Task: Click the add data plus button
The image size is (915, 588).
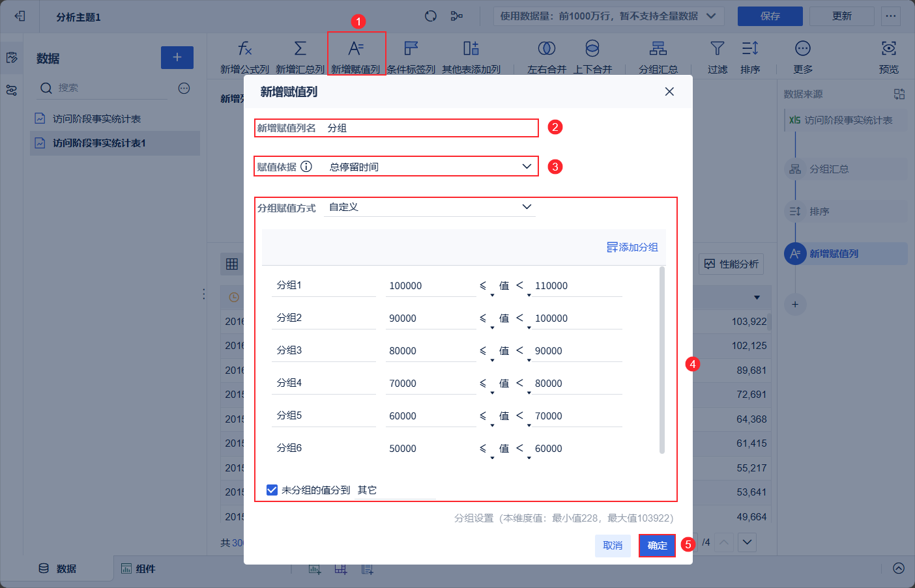Action: [177, 57]
